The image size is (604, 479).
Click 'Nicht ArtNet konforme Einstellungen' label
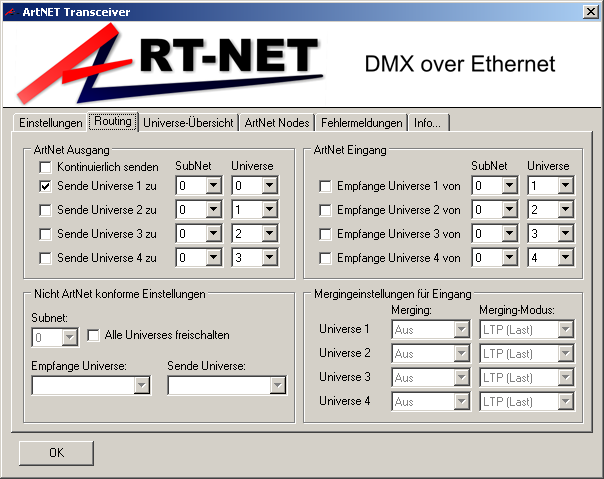[x=119, y=294]
